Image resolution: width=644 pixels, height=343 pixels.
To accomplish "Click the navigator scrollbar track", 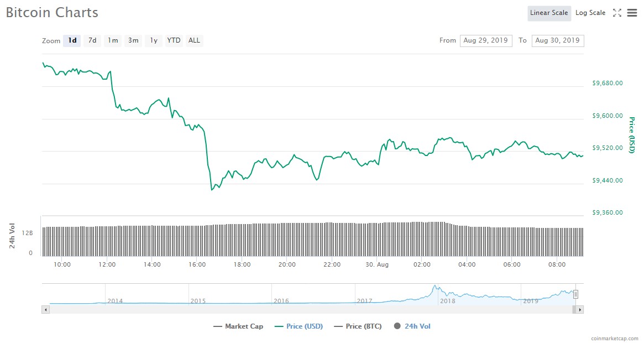I will click(311, 309).
